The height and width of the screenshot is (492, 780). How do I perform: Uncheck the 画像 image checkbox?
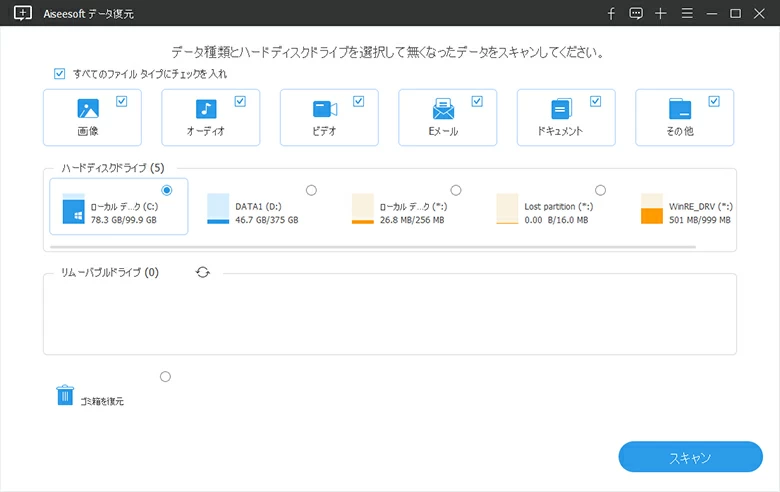point(122,101)
